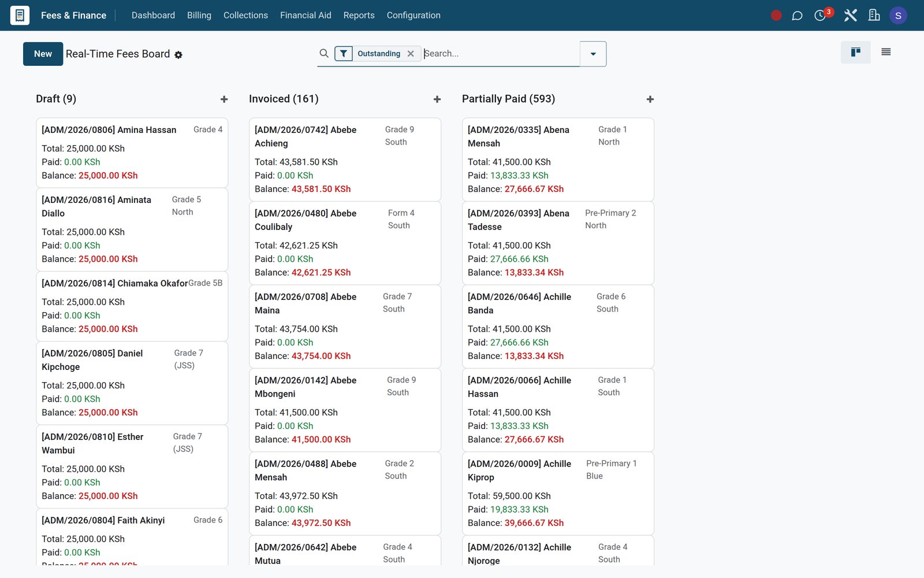This screenshot has height=578, width=924.
Task: Switch to List view
Action: tap(886, 53)
